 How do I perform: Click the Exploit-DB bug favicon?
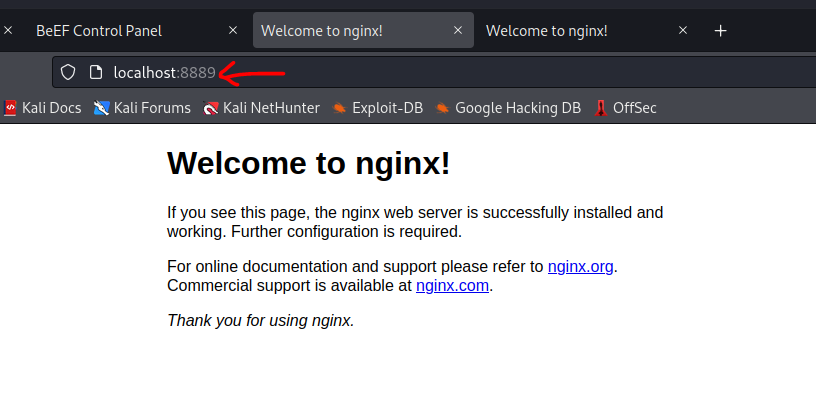pos(339,108)
